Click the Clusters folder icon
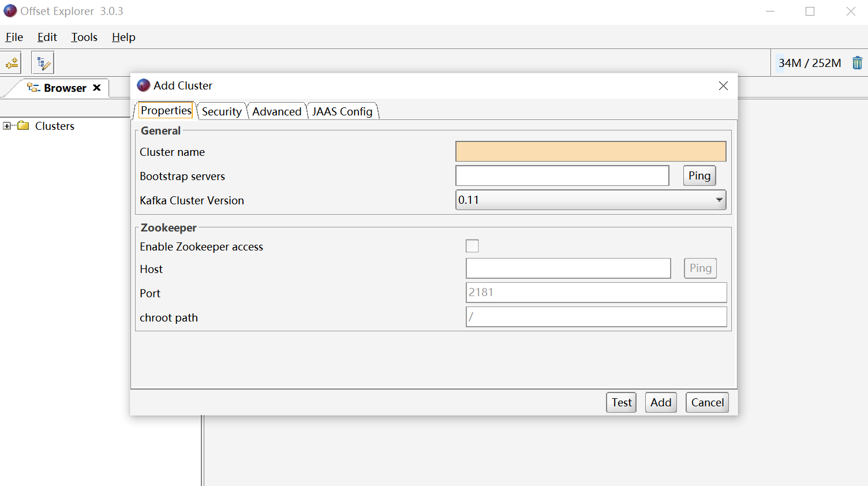The height and width of the screenshot is (486, 868). pyautogui.click(x=23, y=125)
